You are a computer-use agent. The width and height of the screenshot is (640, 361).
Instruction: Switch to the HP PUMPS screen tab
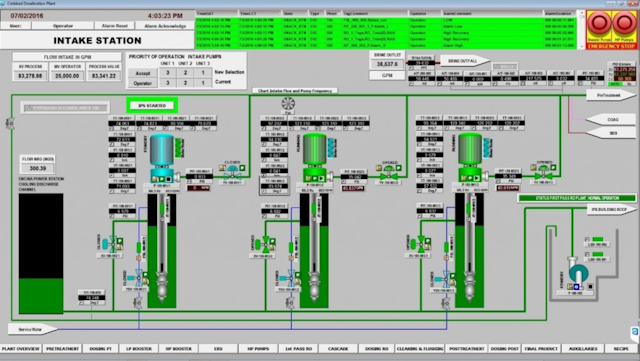pos(258,349)
